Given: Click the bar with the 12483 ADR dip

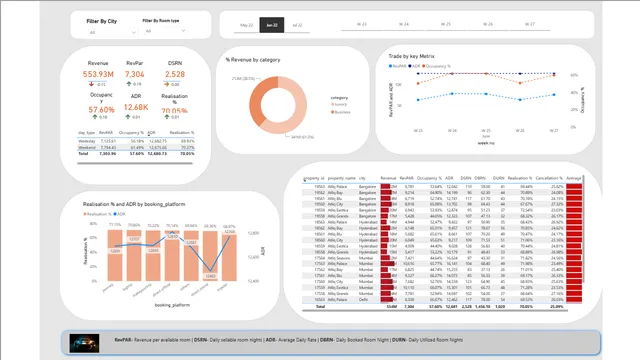Looking at the screenshot, I should pos(210,256).
